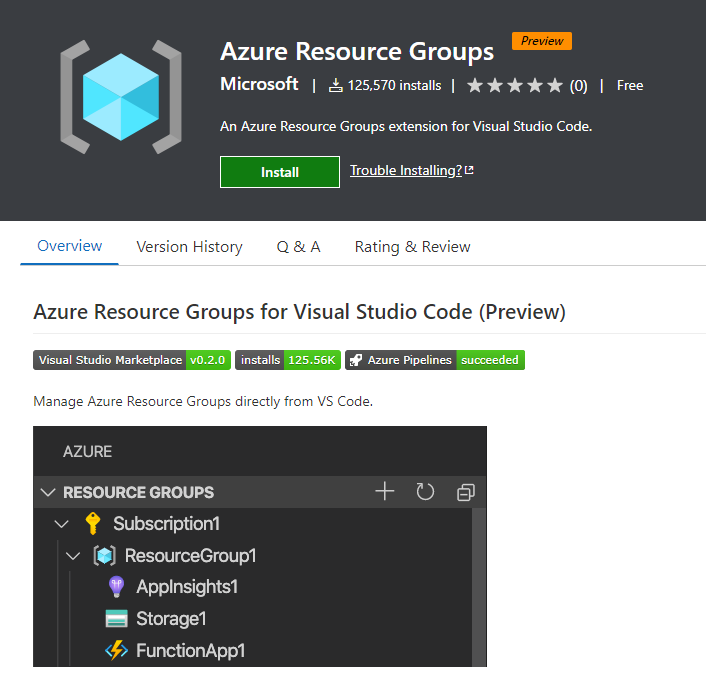Screen dimensions: 706x681
Task: Collapse the RESOURCE GROUPS section chevron
Action: 47,492
